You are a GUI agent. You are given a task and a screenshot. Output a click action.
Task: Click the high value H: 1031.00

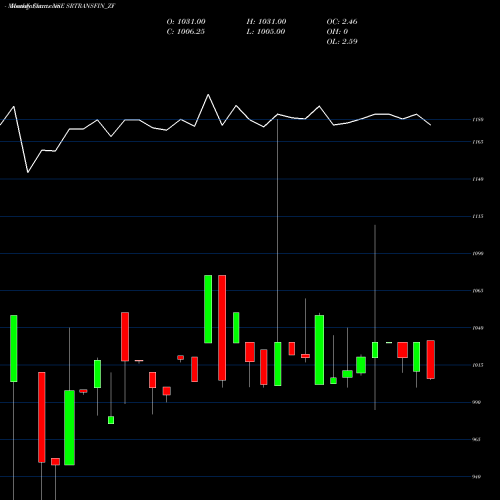(x=266, y=22)
